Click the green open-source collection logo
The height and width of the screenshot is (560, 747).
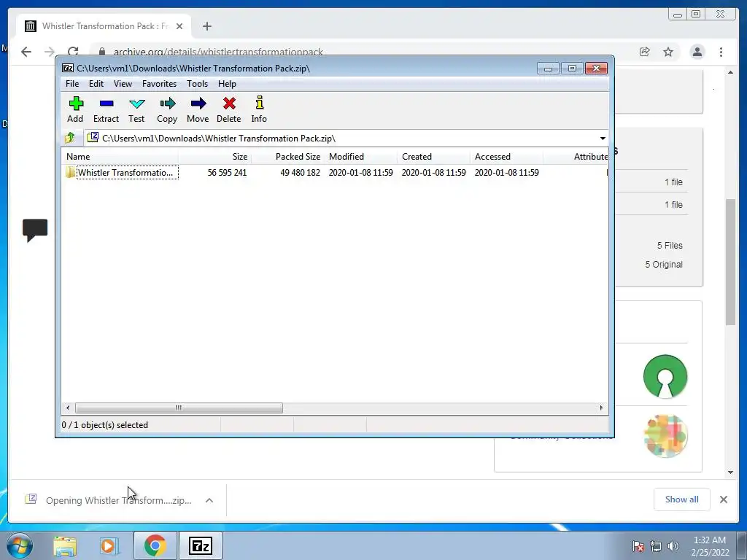coord(665,376)
